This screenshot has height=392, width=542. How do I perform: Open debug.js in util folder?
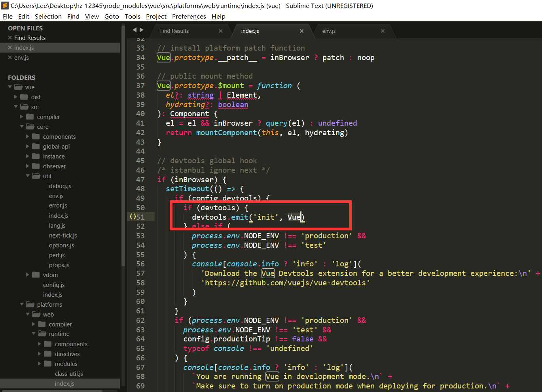(x=60, y=186)
